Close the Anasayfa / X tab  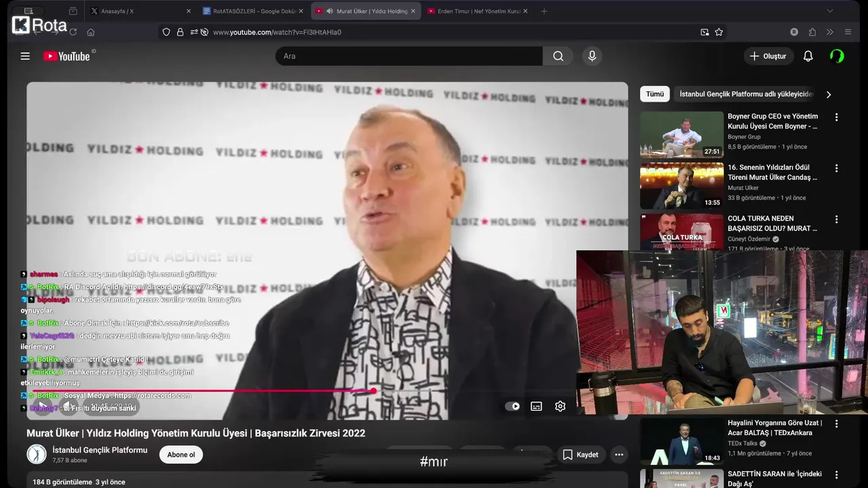(x=189, y=11)
